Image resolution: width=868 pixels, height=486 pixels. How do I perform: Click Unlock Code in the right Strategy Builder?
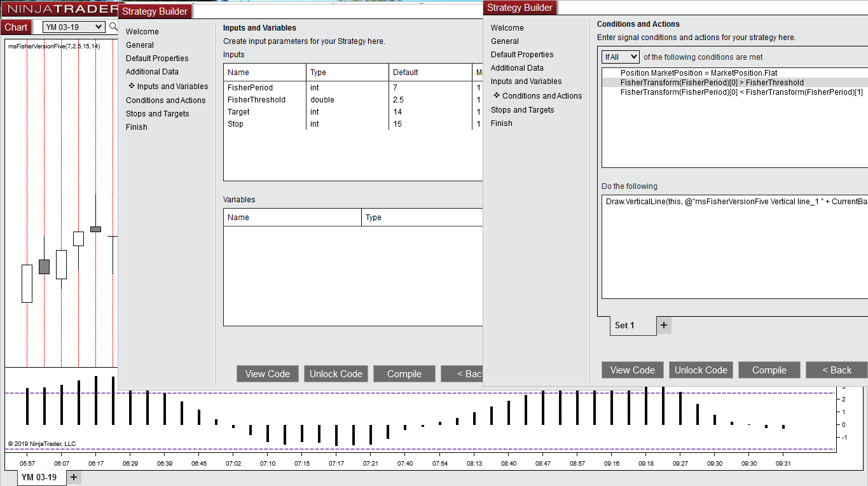pyautogui.click(x=701, y=370)
